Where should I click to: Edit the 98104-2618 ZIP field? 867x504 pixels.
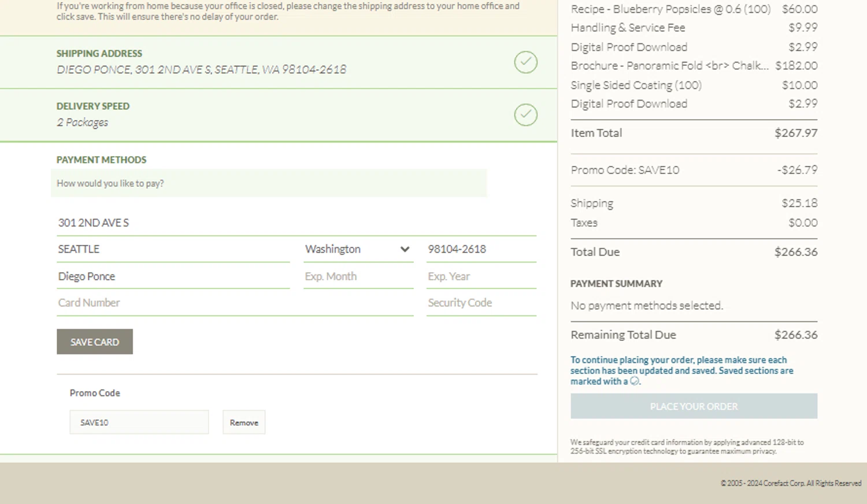click(481, 249)
